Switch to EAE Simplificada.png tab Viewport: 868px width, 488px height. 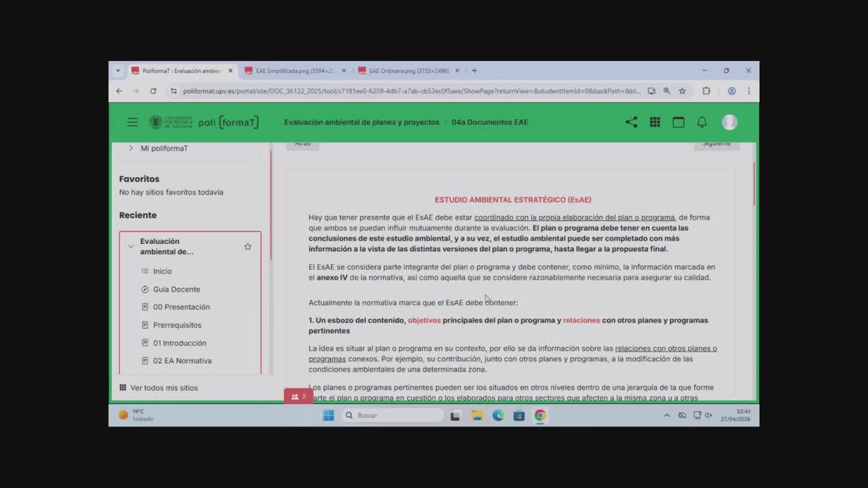coord(295,70)
